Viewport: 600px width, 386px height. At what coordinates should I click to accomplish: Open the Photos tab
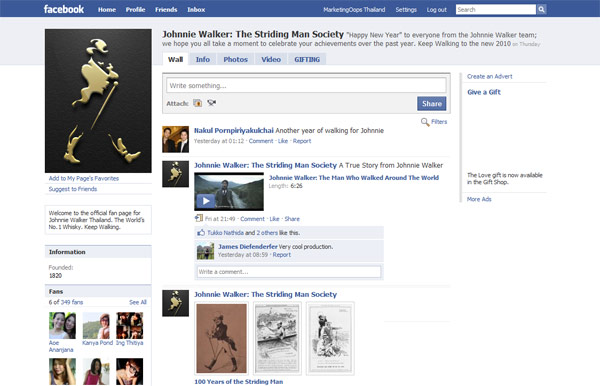235,59
